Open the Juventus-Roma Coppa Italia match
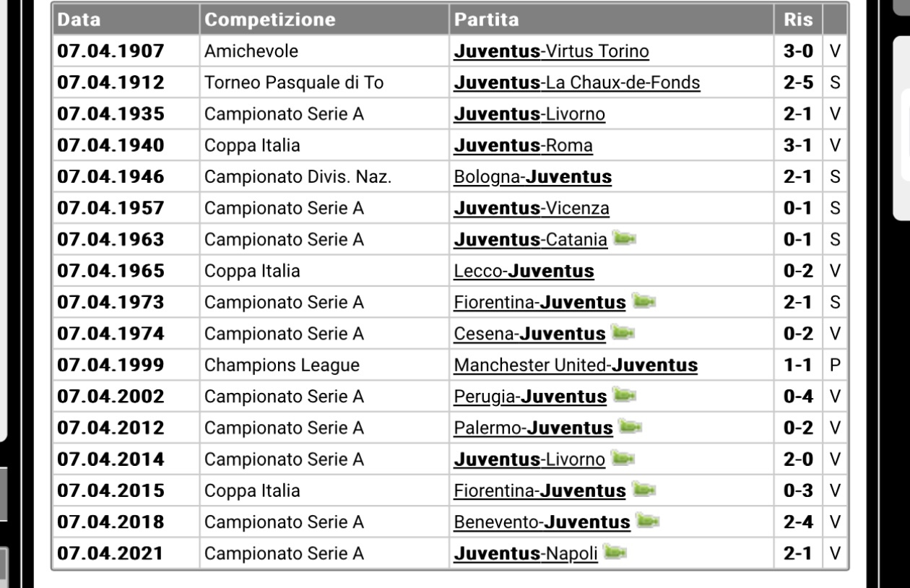The image size is (910, 588). coord(523,145)
